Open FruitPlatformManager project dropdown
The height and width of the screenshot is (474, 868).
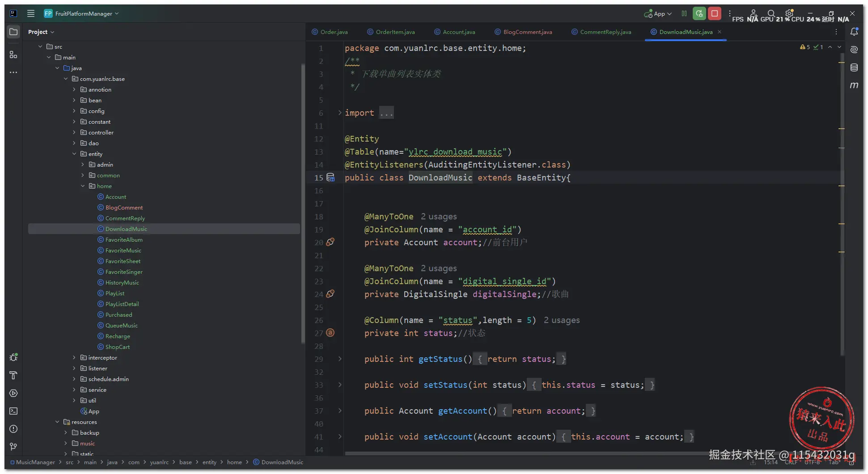[81, 13]
